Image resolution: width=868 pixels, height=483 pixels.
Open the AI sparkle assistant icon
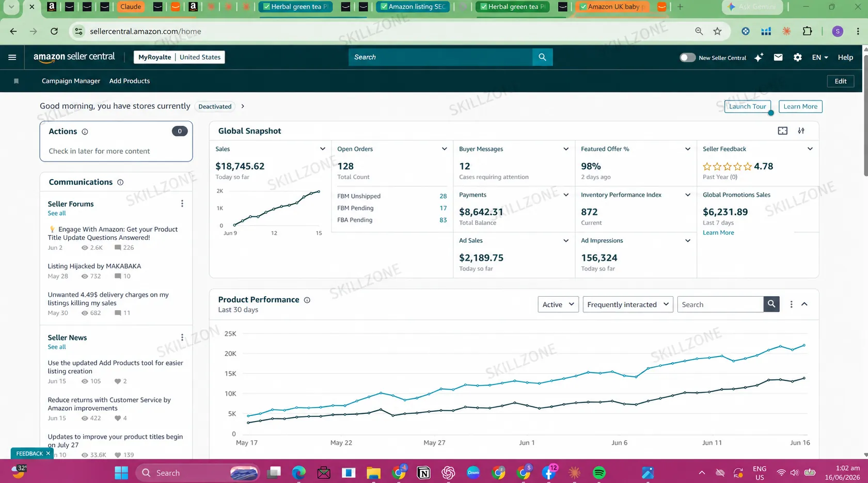pos(759,57)
